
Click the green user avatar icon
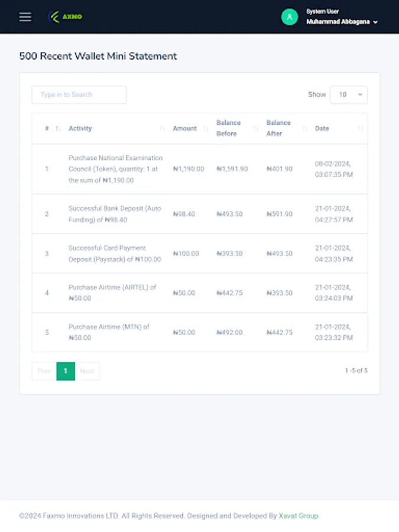290,17
